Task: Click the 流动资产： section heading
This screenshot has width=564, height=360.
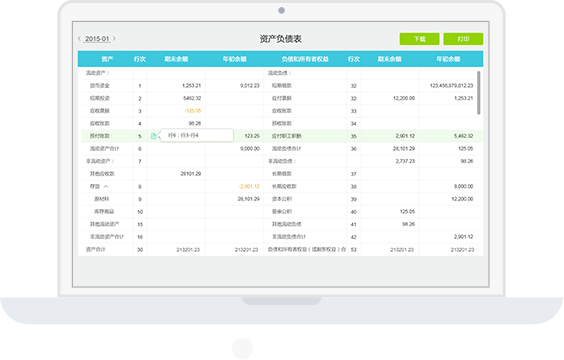Action: pyautogui.click(x=97, y=73)
